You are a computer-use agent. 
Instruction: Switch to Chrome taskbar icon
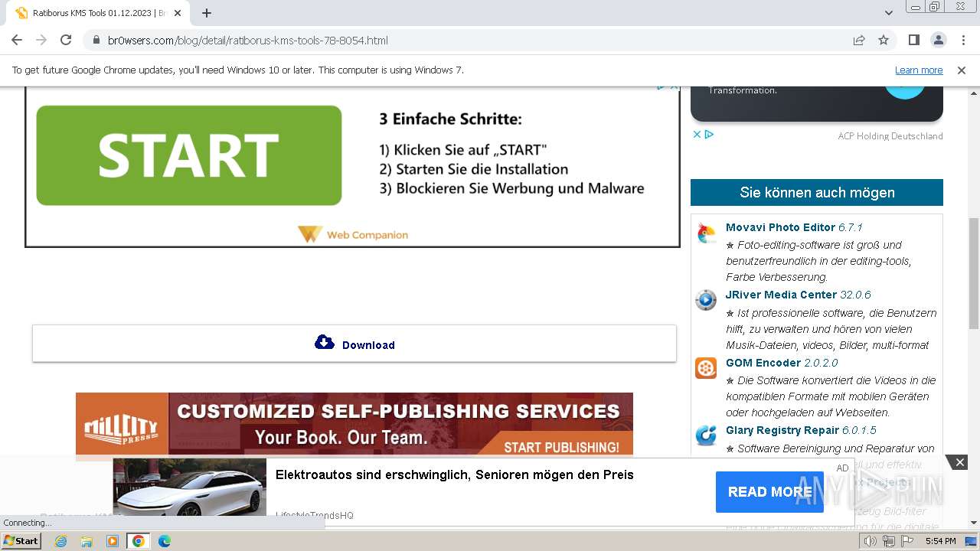pos(138,541)
